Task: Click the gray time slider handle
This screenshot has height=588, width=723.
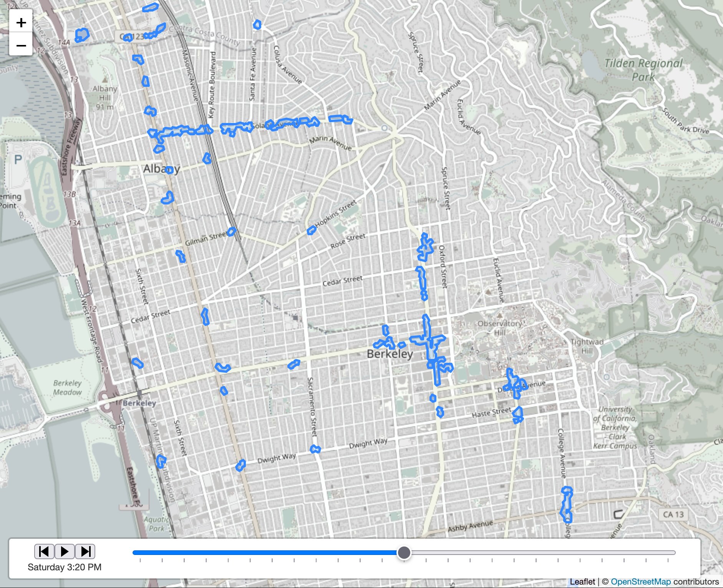Action: tap(404, 553)
